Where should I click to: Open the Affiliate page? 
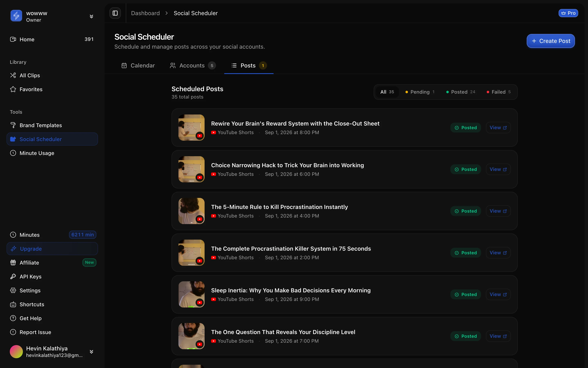pyautogui.click(x=52, y=263)
